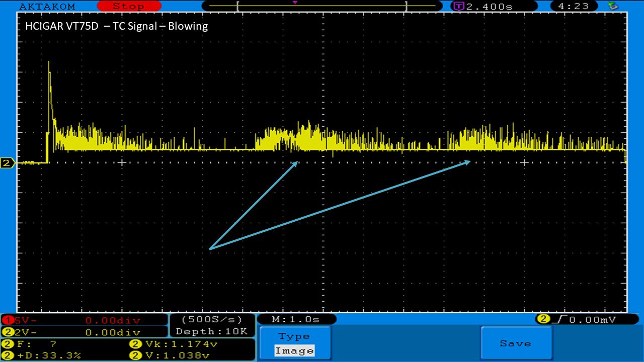This screenshot has height=362, width=644.
Task: Click the red Stop status indicator
Action: click(x=128, y=6)
